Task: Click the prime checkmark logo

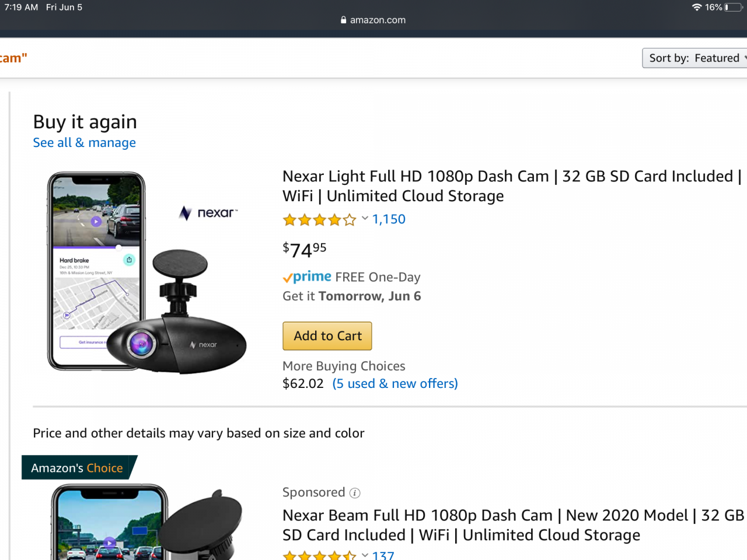Action: pos(307,277)
